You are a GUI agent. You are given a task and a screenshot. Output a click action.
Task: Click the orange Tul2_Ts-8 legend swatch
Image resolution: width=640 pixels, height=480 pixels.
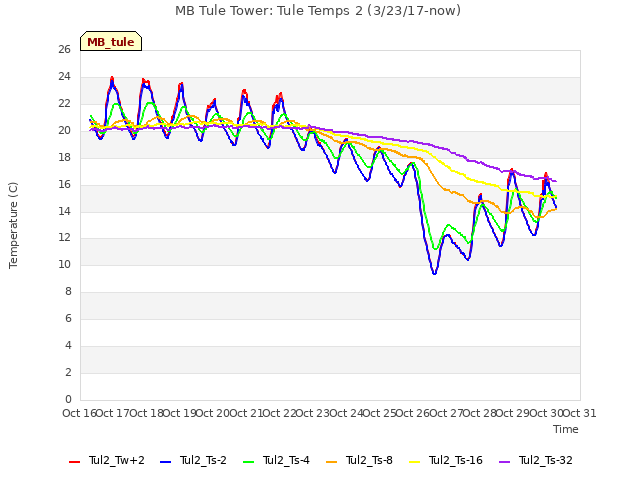331,462
